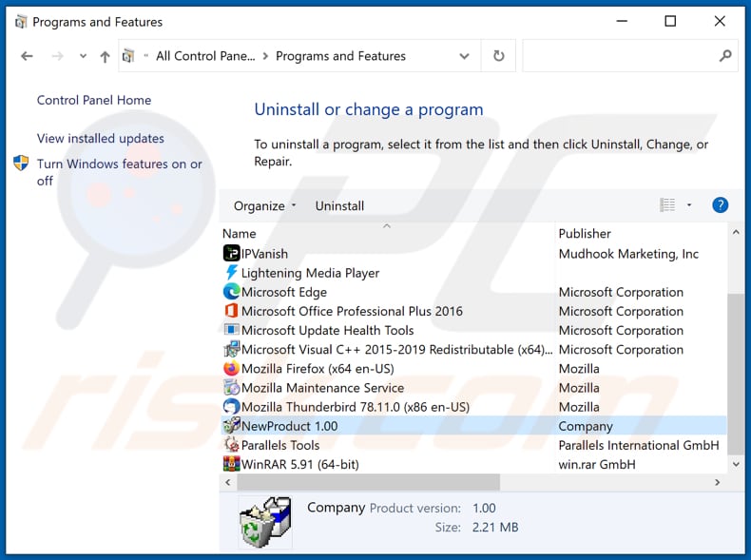Click the Parallels Tools icon
Image resolution: width=751 pixels, height=560 pixels.
231,445
